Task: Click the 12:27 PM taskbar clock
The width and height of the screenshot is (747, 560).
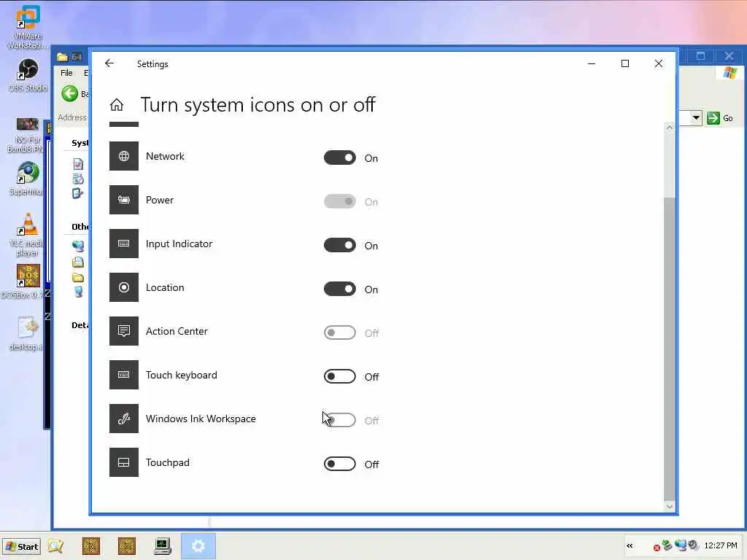Action: coord(720,545)
